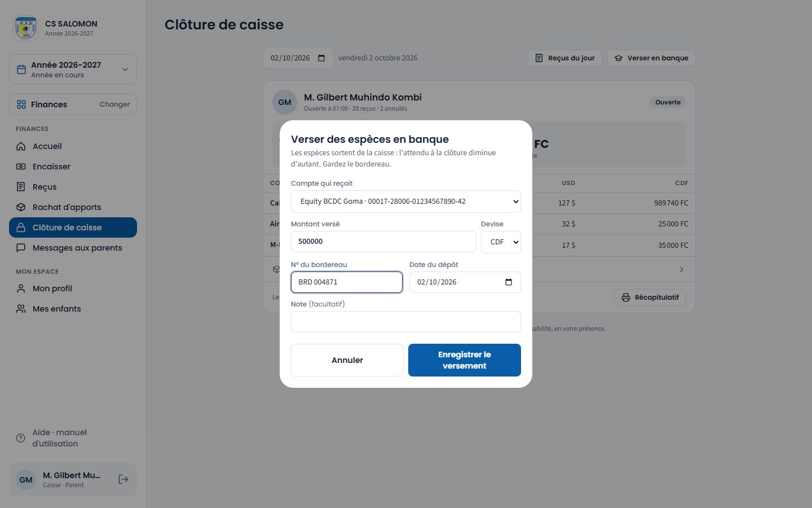This screenshot has width=812, height=508.
Task: Click the 127 $ USD value
Action: click(567, 203)
